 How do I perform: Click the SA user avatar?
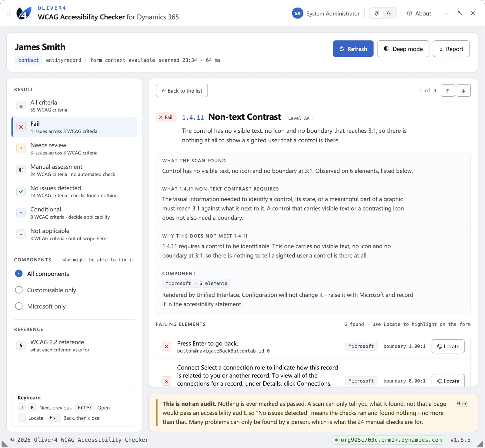[x=297, y=13]
